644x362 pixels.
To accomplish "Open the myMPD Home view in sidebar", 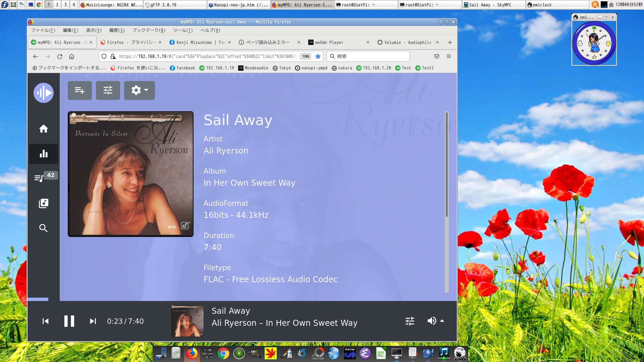I will [x=43, y=129].
